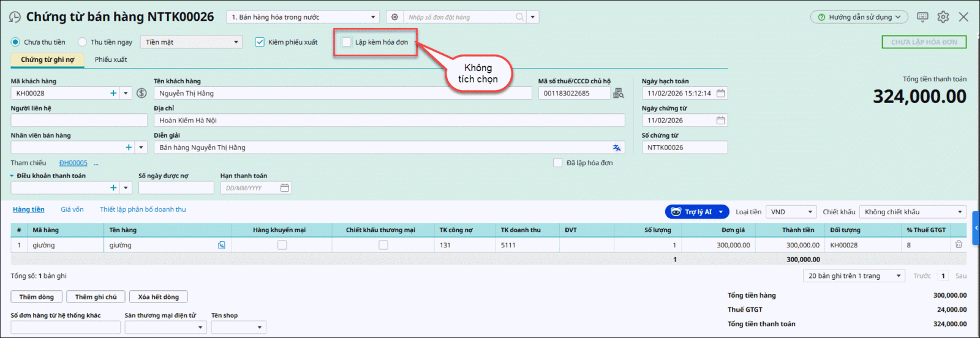Open the Trợ lý AI dropdown arrow

721,212
